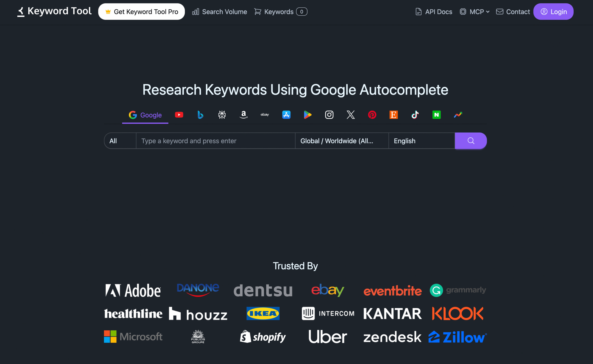Screen dimensions: 593x364
Task: Click the Trusted By heading
Action: coord(295,266)
